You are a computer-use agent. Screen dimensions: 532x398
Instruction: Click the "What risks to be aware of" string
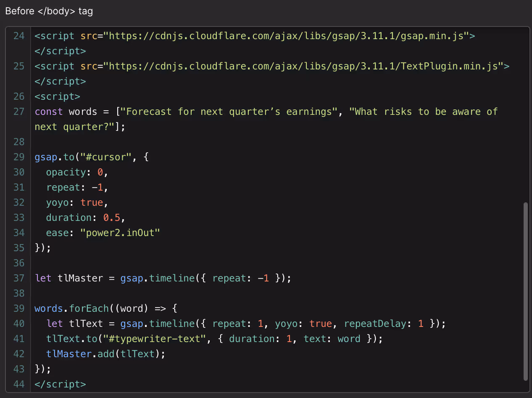(x=424, y=111)
